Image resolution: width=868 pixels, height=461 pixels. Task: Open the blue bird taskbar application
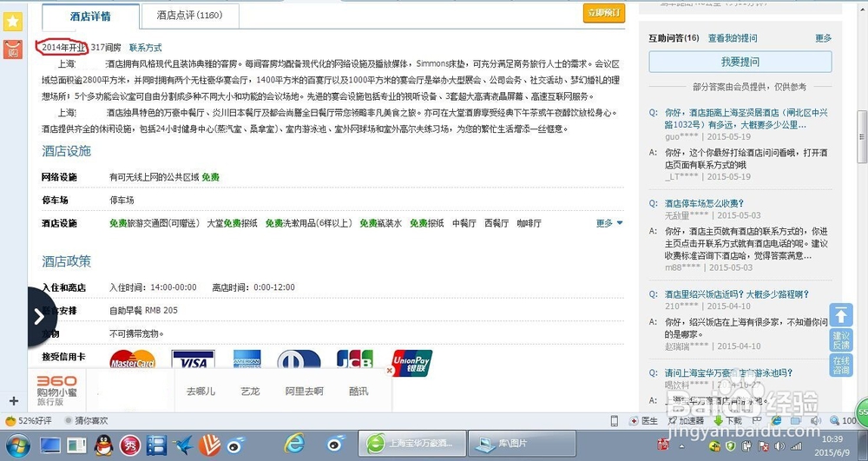[182, 445]
